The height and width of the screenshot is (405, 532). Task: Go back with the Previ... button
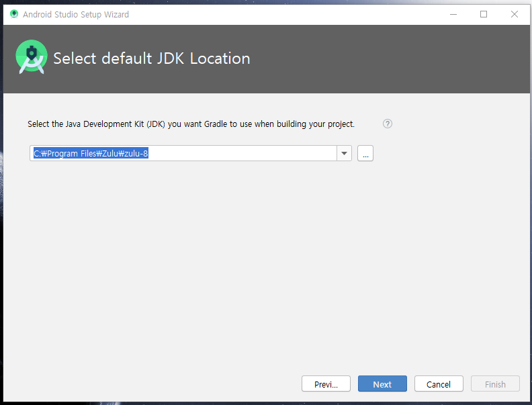coord(326,384)
